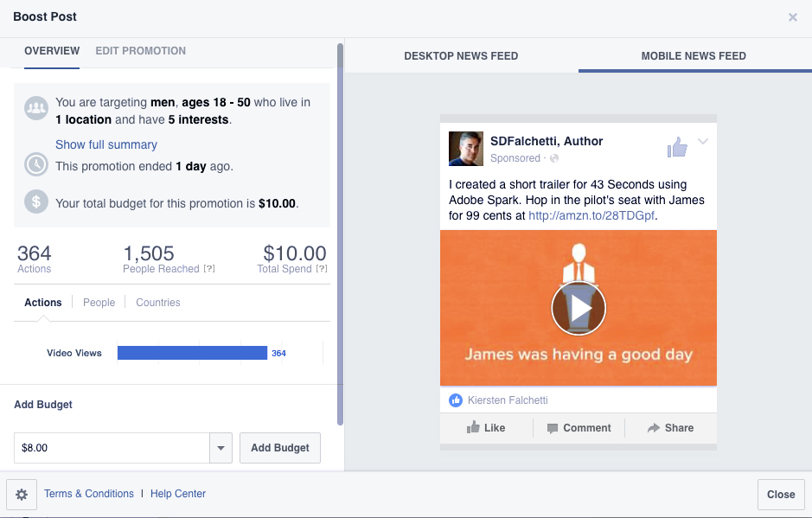The image size is (812, 518).
Task: Click the clock promotion duration icon
Action: 36,164
